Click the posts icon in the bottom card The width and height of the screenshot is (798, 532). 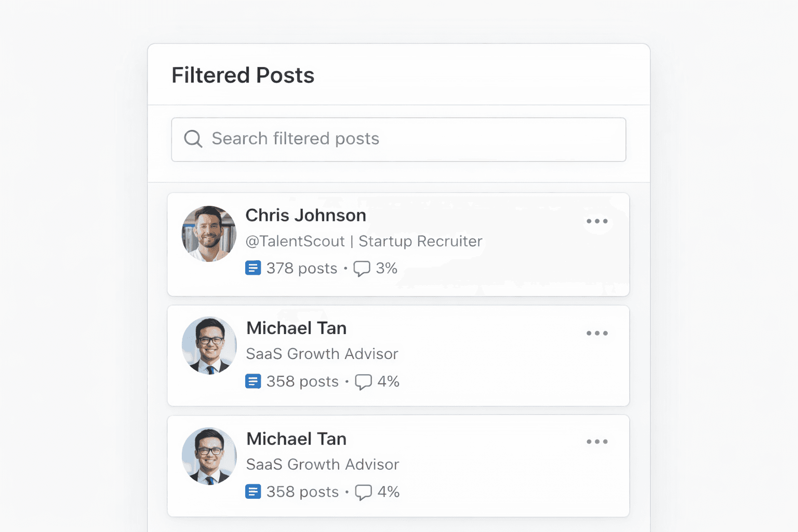[x=253, y=491]
